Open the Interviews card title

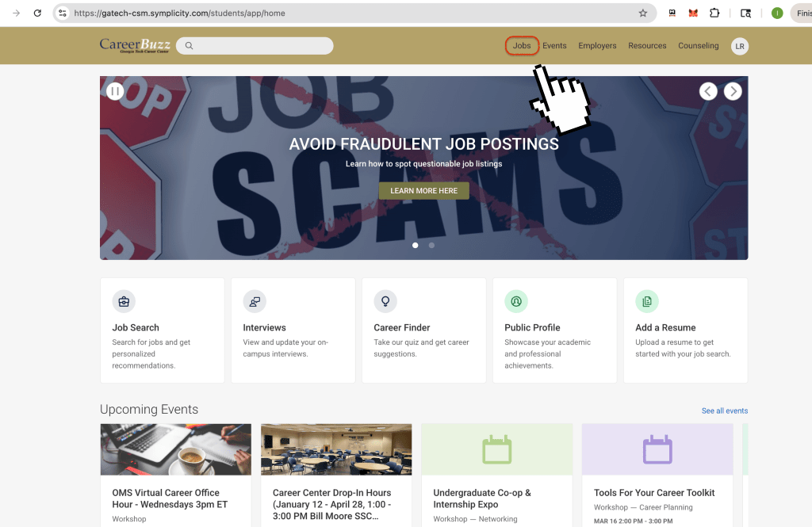(264, 328)
